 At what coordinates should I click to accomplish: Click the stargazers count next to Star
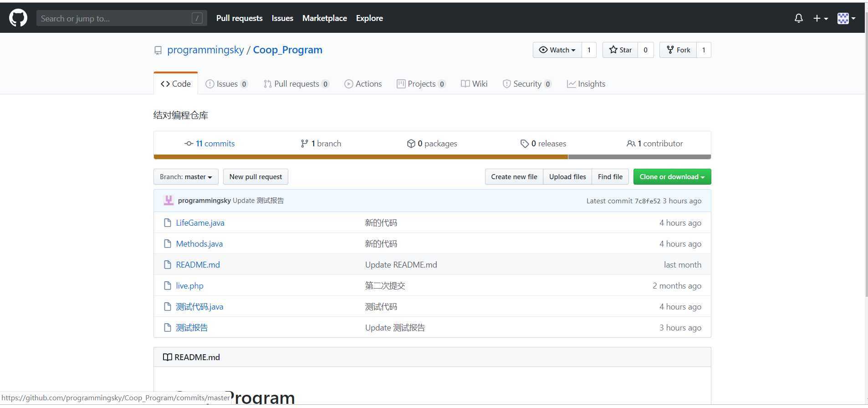[645, 50]
